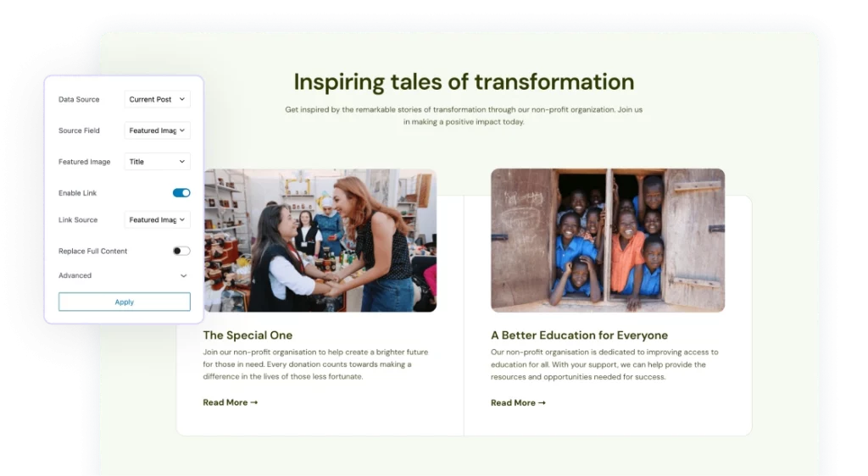Click the paragraph starting "Our non-profit organisation is dedicated"
868x476 pixels.
pyautogui.click(x=604, y=364)
